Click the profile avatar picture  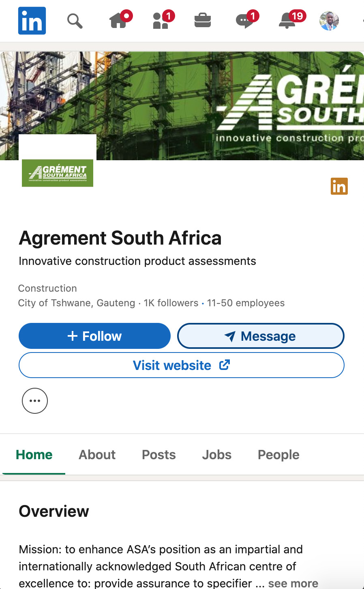pyautogui.click(x=329, y=21)
